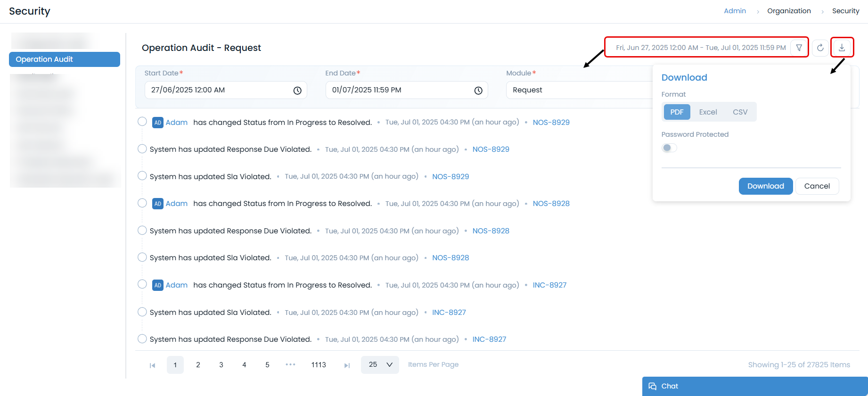868x396 pixels.
Task: Click the filter funnel icon
Action: (799, 48)
